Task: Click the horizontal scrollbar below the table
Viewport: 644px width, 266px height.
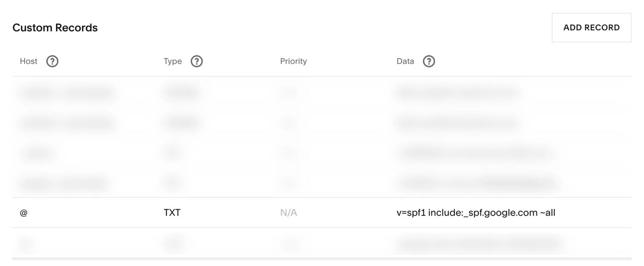Action: click(x=322, y=259)
